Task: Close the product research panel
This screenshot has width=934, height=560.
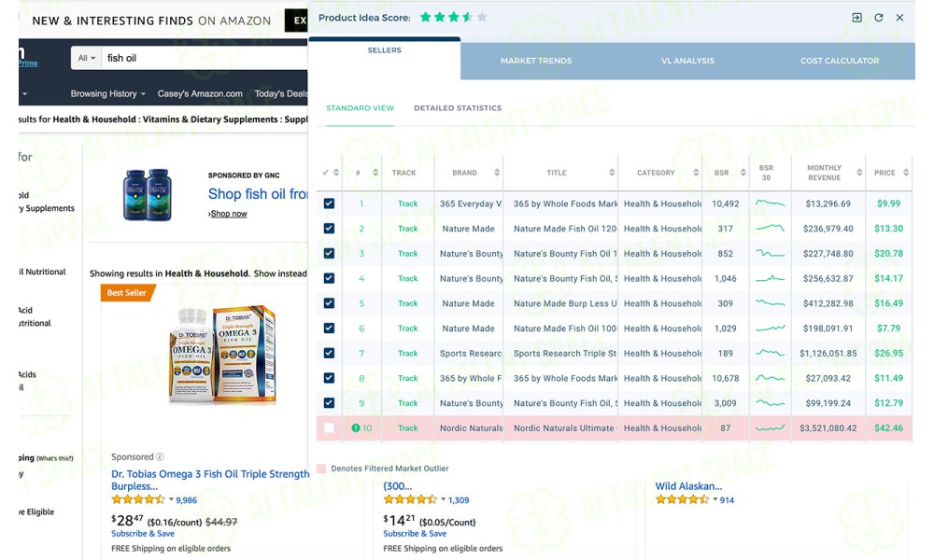Action: (x=899, y=18)
